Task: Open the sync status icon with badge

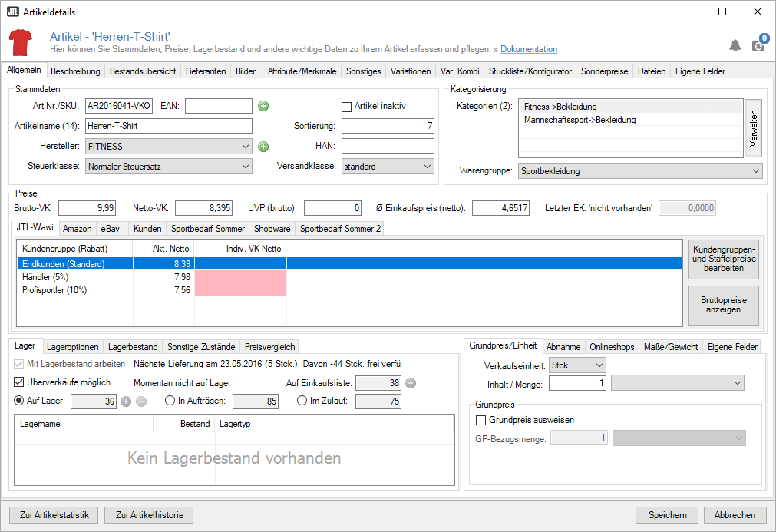Action: (758, 45)
